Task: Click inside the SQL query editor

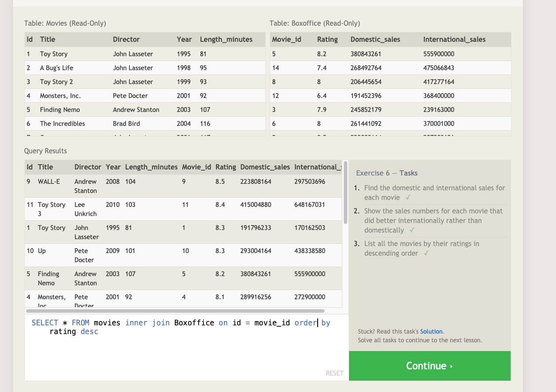Action: pos(186,347)
